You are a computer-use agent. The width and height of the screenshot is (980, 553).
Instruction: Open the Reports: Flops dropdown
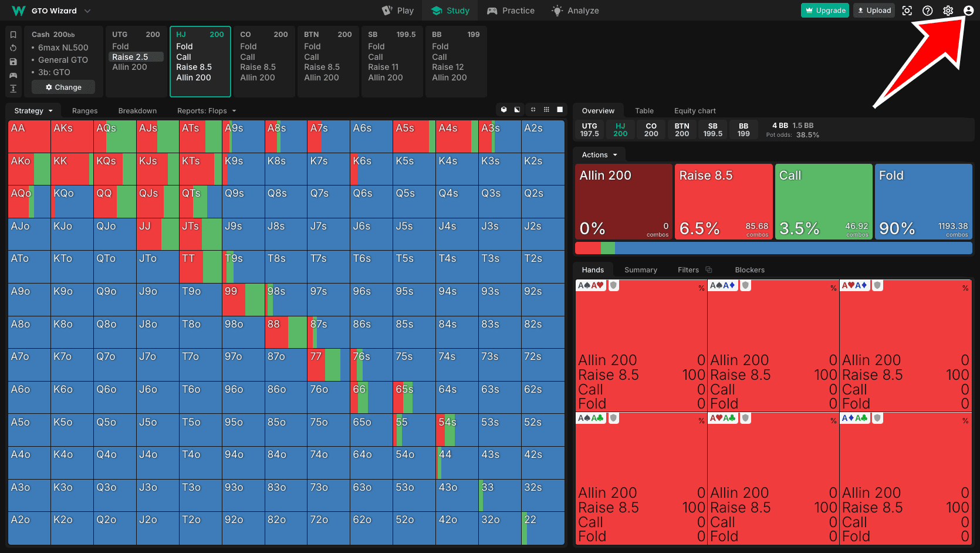tap(207, 111)
